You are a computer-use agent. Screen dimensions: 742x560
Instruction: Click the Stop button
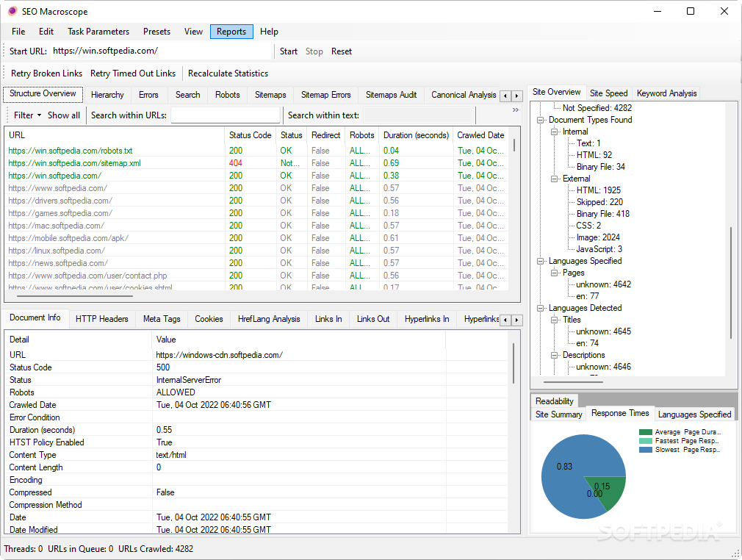[314, 51]
